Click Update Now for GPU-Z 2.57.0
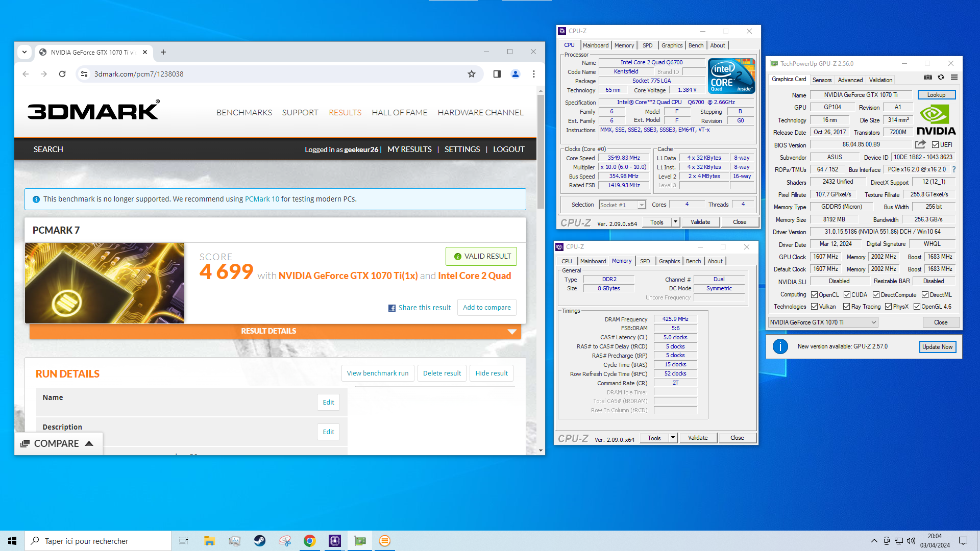 [x=937, y=347]
